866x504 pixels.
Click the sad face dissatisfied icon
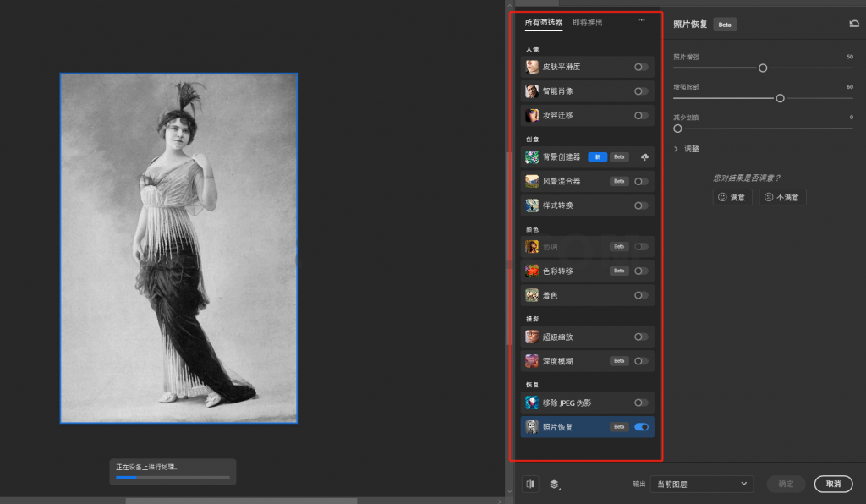pos(769,197)
